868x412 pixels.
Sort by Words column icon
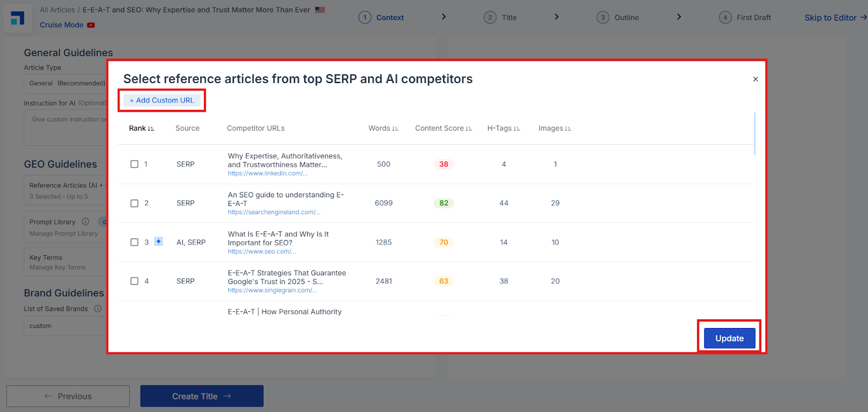(x=395, y=128)
